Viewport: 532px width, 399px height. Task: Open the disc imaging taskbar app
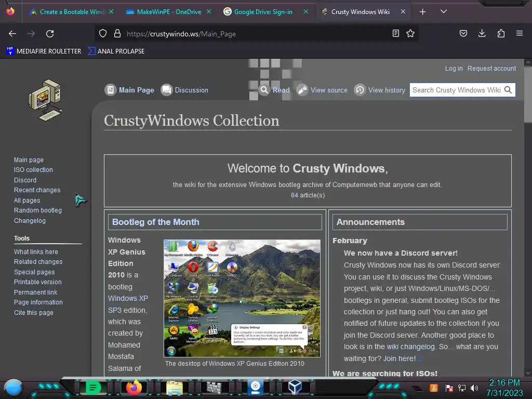[255, 388]
